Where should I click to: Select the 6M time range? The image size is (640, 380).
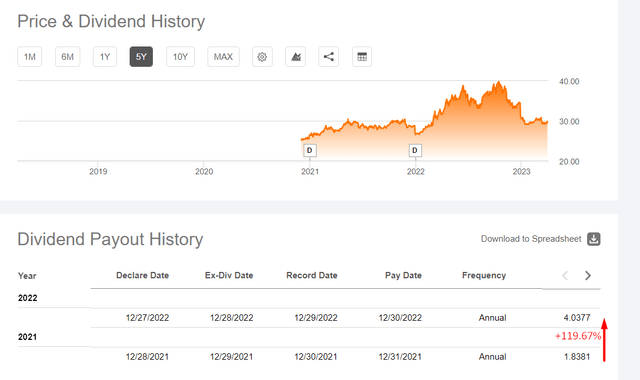pyautogui.click(x=67, y=57)
